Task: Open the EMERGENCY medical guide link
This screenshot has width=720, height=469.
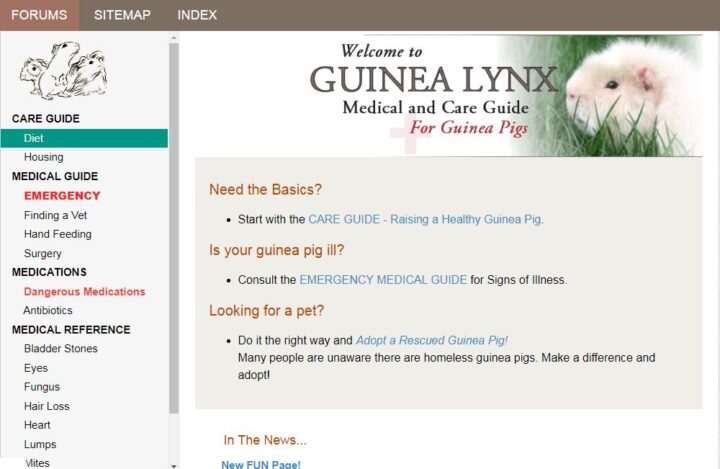Action: pos(62,196)
